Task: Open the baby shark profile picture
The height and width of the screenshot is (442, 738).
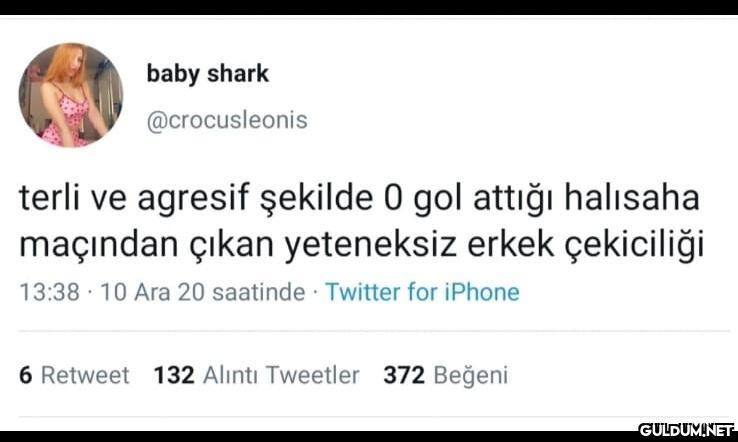Action: (x=71, y=96)
